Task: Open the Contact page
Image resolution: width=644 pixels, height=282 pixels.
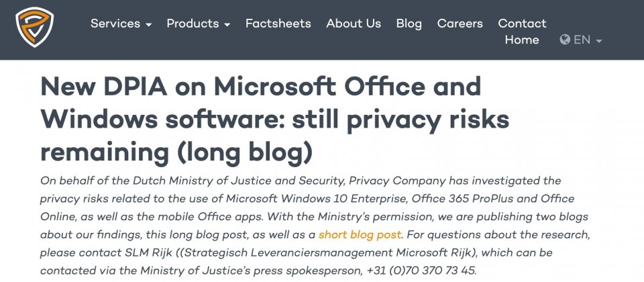Action: click(522, 23)
